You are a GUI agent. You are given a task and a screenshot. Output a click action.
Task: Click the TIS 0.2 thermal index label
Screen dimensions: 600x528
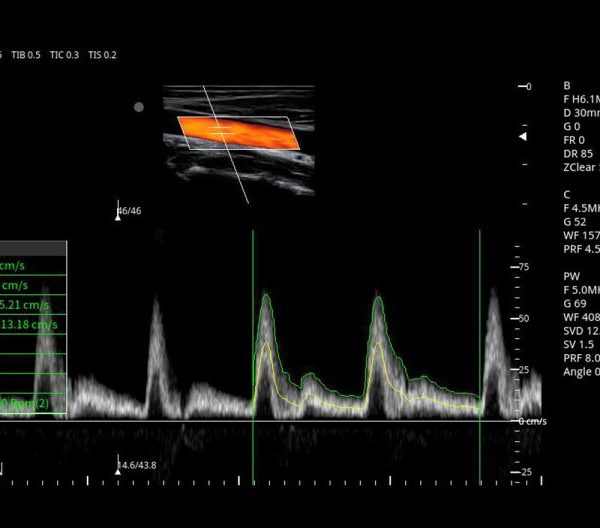[x=102, y=55]
